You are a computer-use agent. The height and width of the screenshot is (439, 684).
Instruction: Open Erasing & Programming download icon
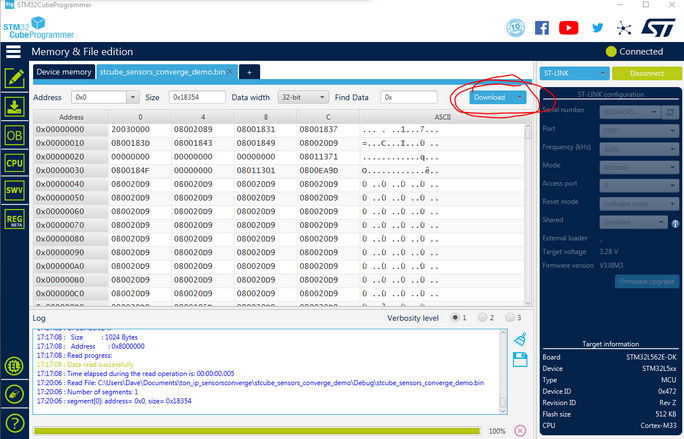point(14,107)
